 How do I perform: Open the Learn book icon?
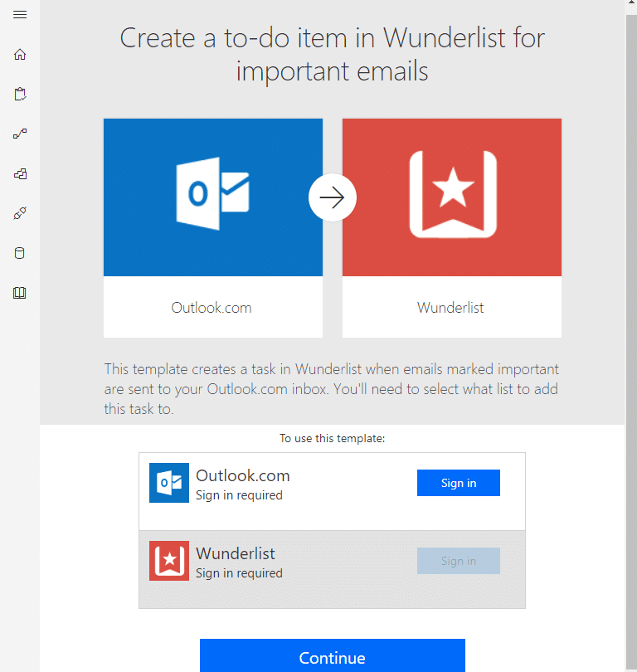(20, 293)
